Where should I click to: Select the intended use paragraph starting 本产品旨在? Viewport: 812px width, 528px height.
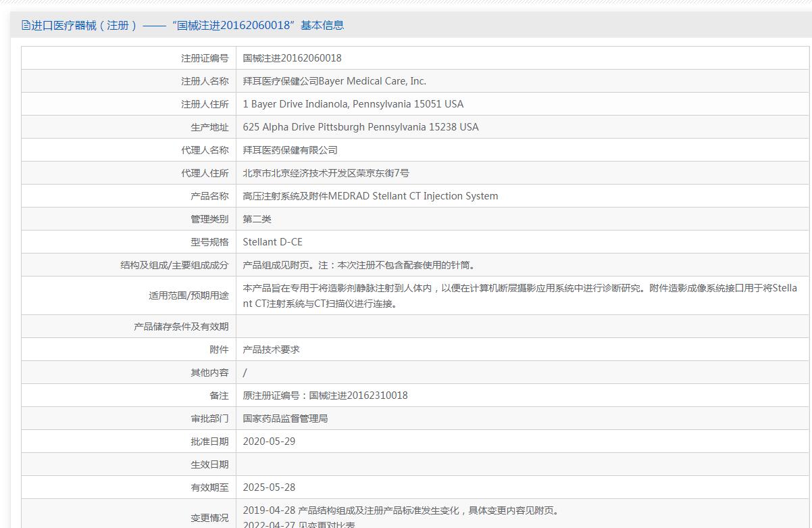click(x=520, y=295)
